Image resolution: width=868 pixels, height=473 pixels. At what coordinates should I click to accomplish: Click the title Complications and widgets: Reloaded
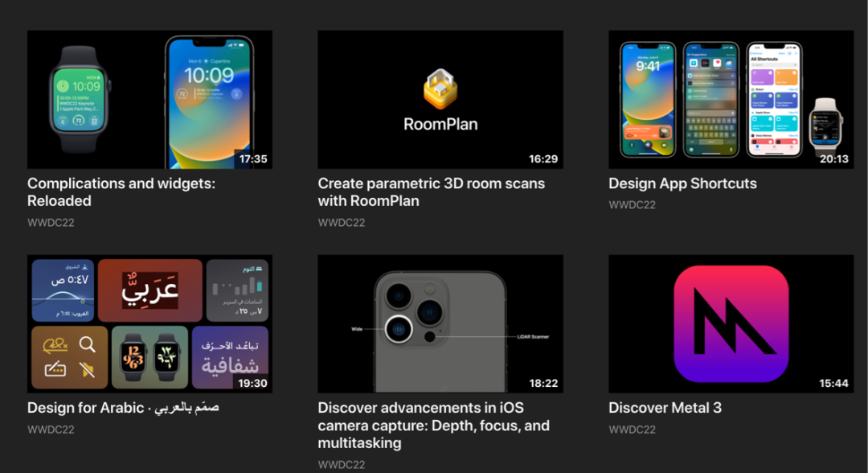(x=121, y=192)
